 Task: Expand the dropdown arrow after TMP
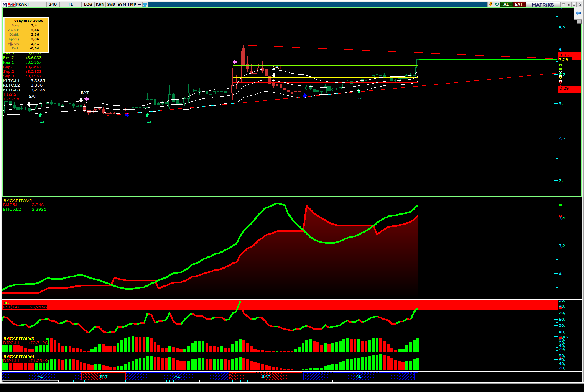point(140,5)
